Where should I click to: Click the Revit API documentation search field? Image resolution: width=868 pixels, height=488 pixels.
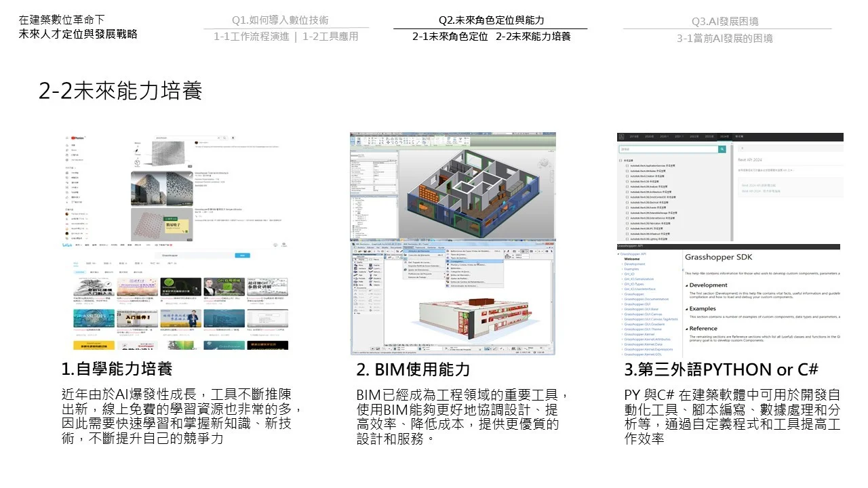coord(668,149)
